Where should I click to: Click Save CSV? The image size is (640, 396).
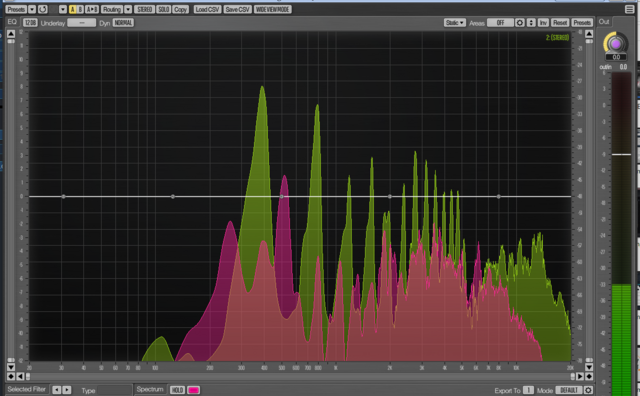tap(237, 9)
